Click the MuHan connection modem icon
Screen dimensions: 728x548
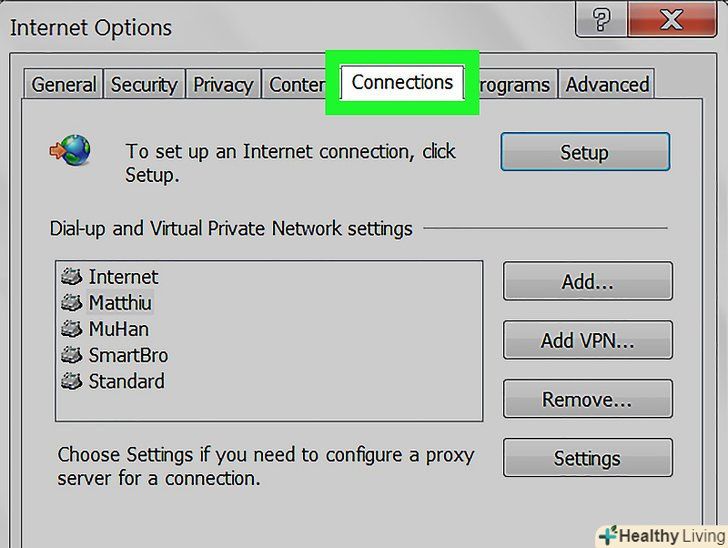point(71,329)
